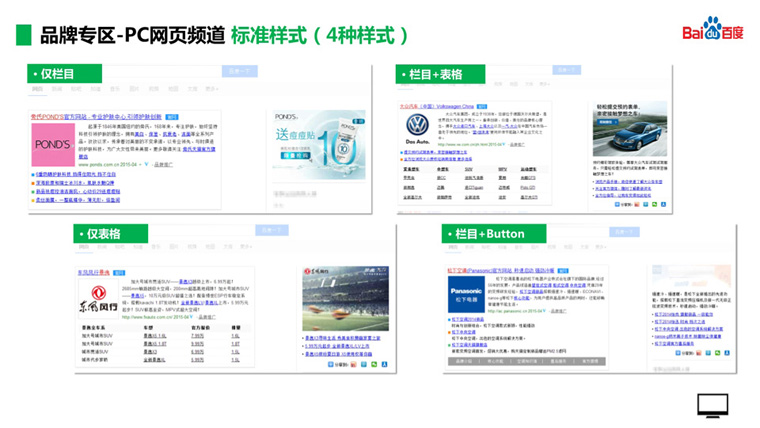Open the Dongfeng Fengxing result title link
This screenshot has height=428, width=760.
(x=94, y=272)
